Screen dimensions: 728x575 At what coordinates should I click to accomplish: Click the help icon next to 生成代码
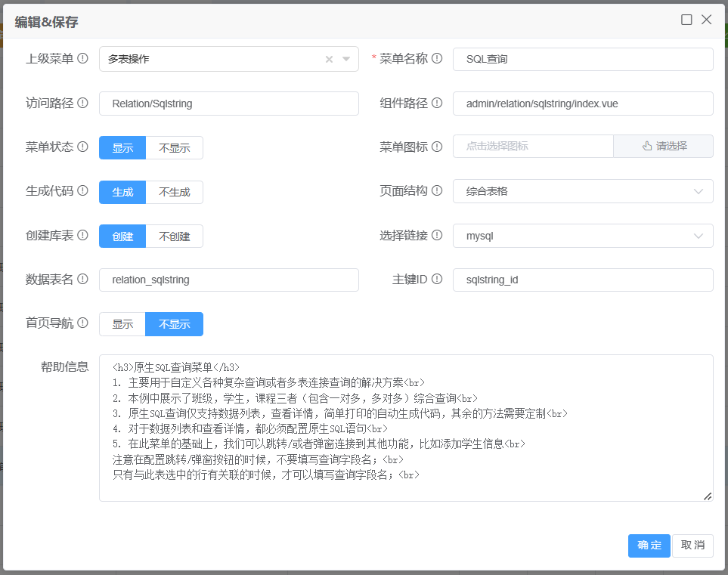pyautogui.click(x=83, y=192)
